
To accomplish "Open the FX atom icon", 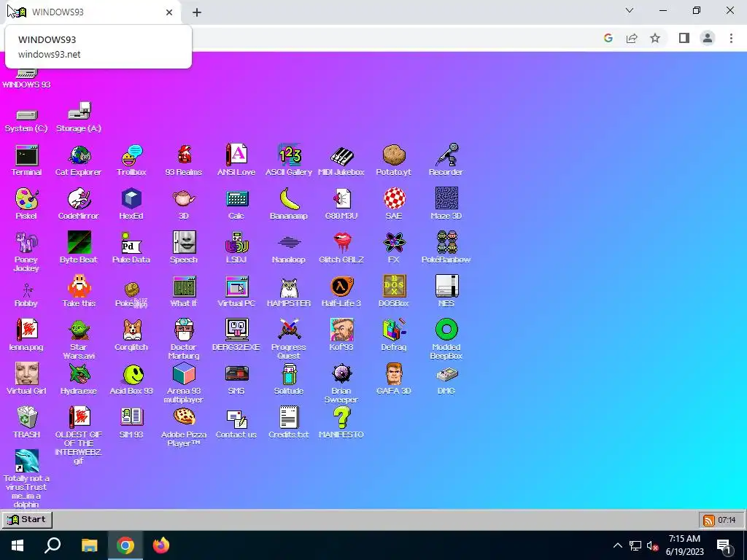I will (x=393, y=243).
